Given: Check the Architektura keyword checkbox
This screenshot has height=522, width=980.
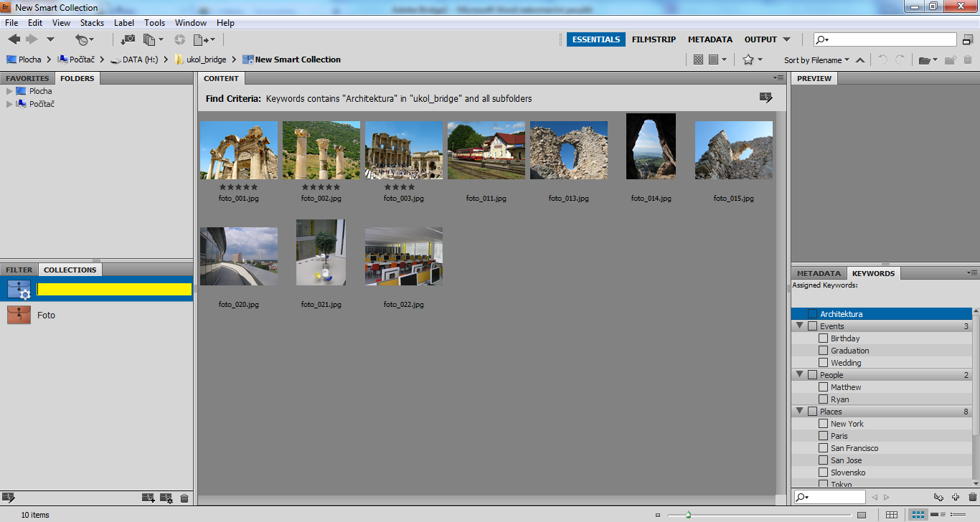Looking at the screenshot, I should tap(812, 314).
